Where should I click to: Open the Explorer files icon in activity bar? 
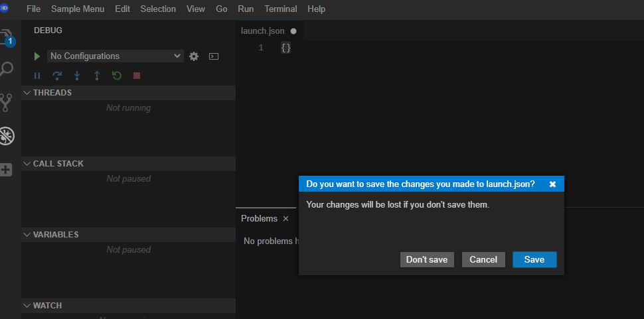[x=6, y=37]
